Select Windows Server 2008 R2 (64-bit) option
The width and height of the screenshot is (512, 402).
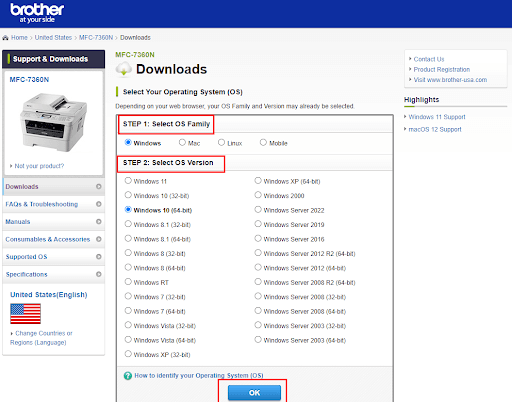pos(258,282)
